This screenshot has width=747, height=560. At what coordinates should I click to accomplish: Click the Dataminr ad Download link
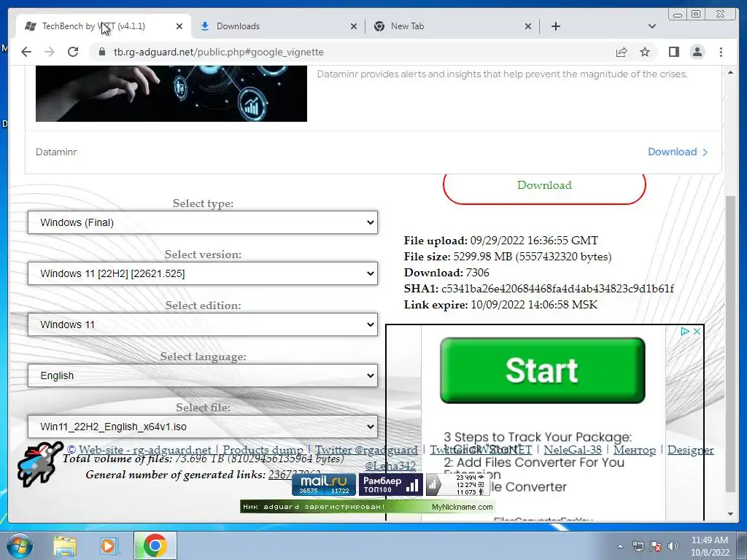tap(678, 152)
